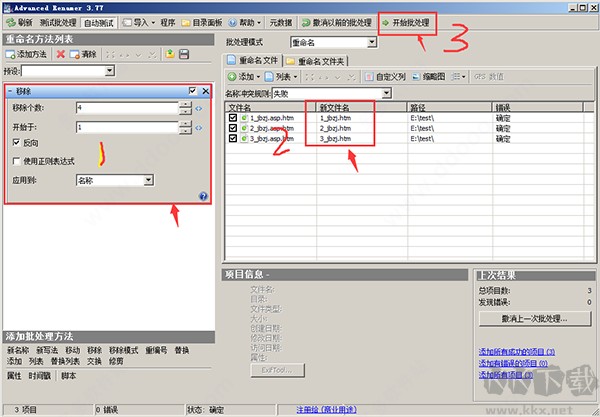Close the 移除 method with X

pyautogui.click(x=205, y=91)
